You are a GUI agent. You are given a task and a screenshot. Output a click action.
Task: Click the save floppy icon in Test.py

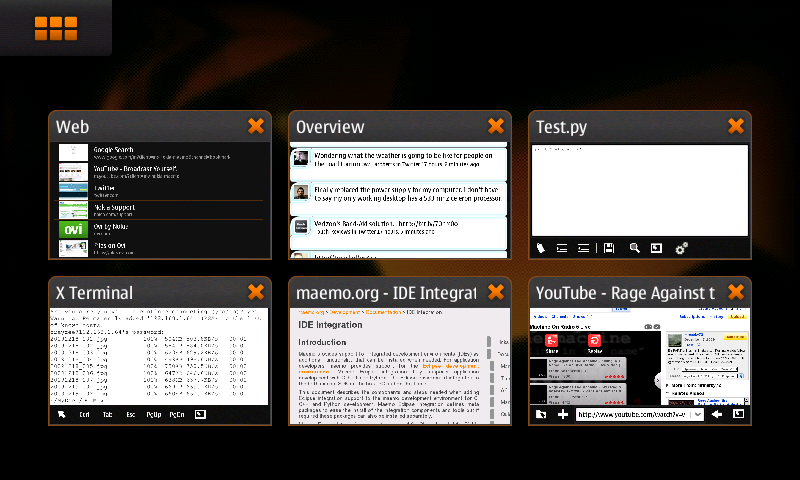click(609, 248)
